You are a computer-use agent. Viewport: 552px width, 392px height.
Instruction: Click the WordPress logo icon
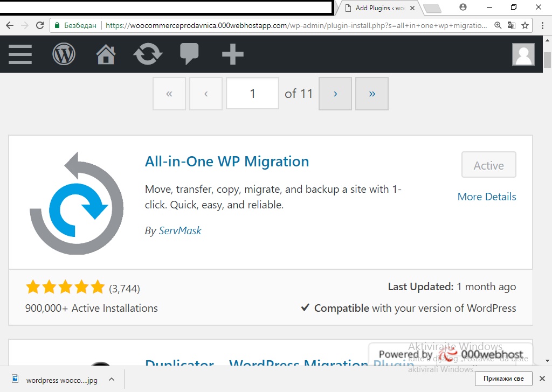(x=64, y=54)
